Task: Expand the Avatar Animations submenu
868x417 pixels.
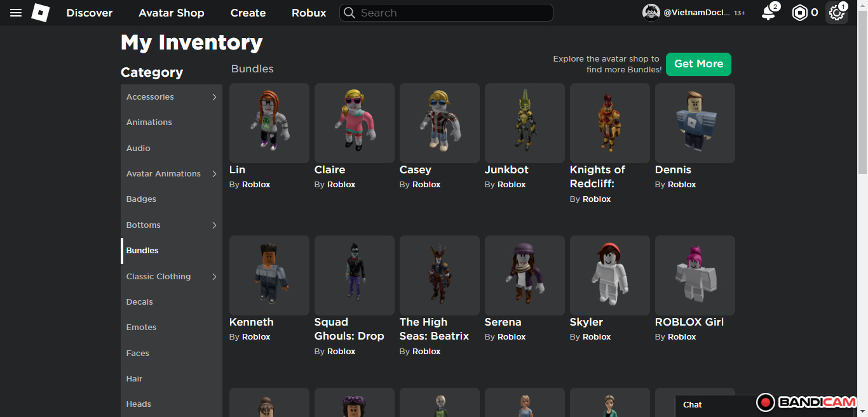Action: point(214,174)
